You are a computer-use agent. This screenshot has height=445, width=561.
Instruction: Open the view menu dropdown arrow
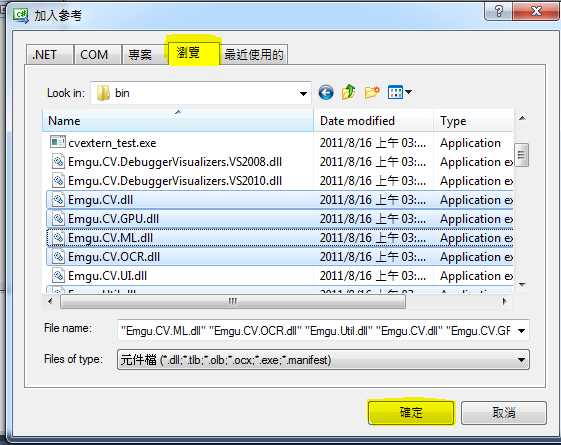point(408,92)
